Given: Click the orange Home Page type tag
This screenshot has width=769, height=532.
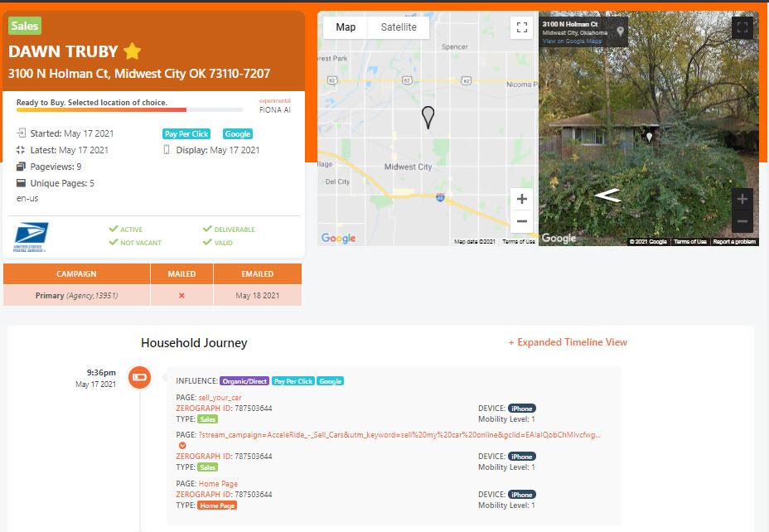Looking at the screenshot, I should click(217, 505).
